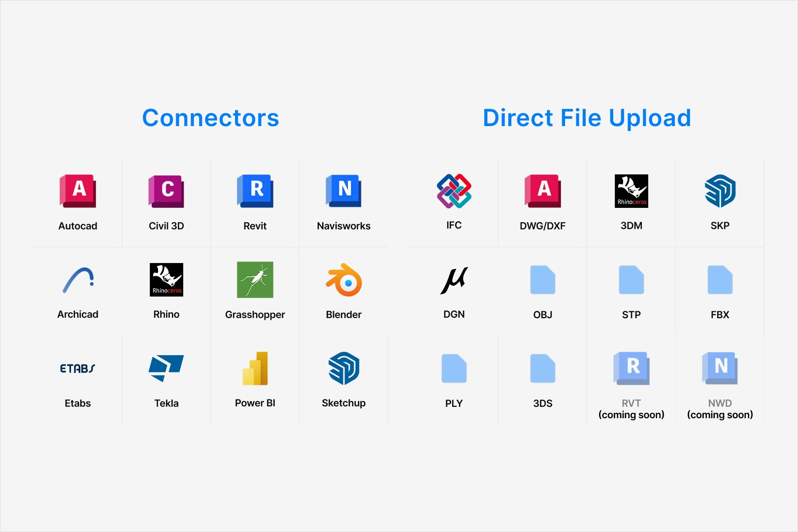Click the Archicad connector icon

(x=77, y=280)
